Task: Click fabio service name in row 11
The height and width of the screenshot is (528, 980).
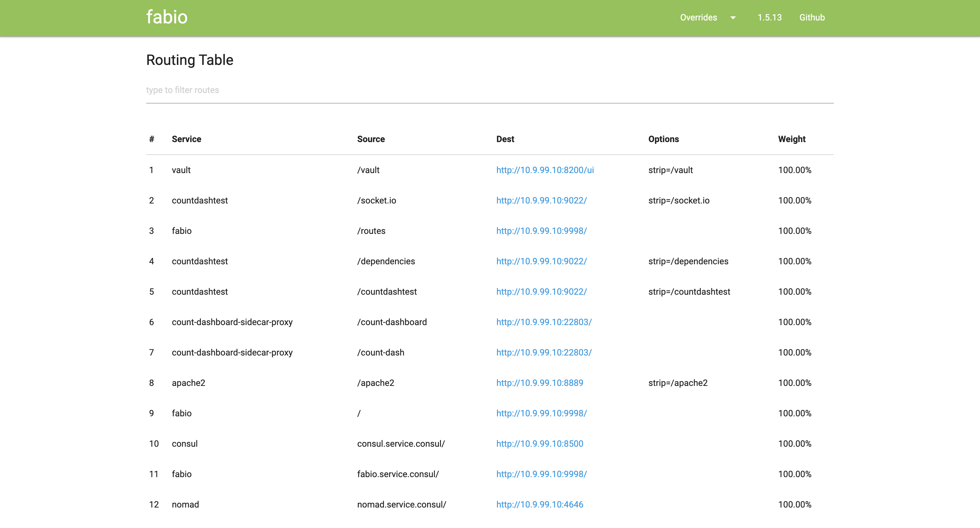Action: pyautogui.click(x=182, y=474)
